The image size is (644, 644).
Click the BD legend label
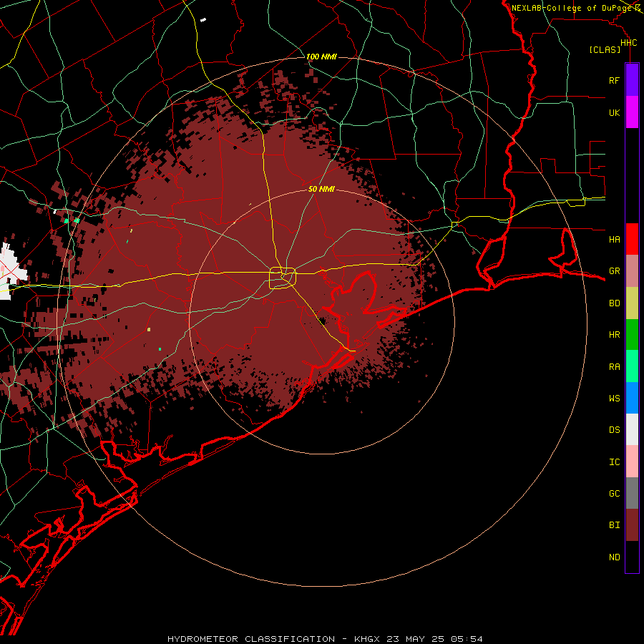[614, 303]
